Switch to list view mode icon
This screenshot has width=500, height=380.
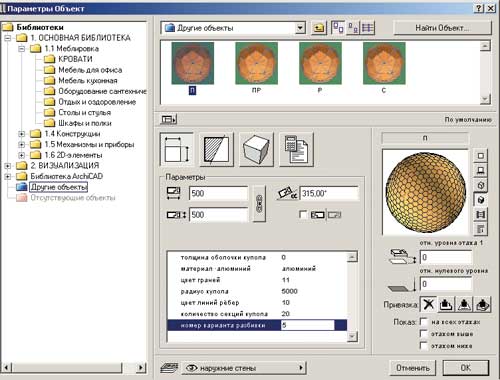point(368,28)
